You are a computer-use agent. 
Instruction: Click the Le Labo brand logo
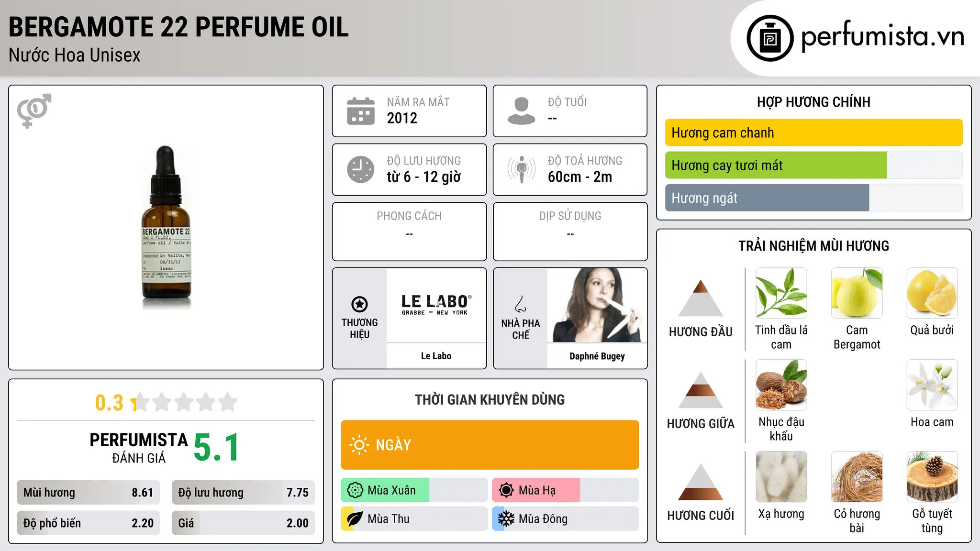pyautogui.click(x=436, y=305)
